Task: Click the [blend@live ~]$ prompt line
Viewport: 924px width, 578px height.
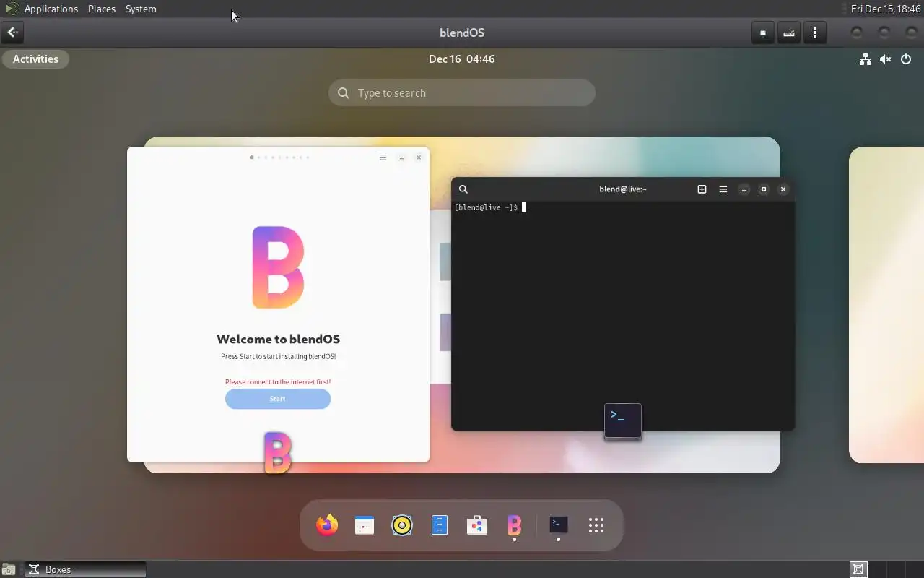Action: [x=490, y=207]
